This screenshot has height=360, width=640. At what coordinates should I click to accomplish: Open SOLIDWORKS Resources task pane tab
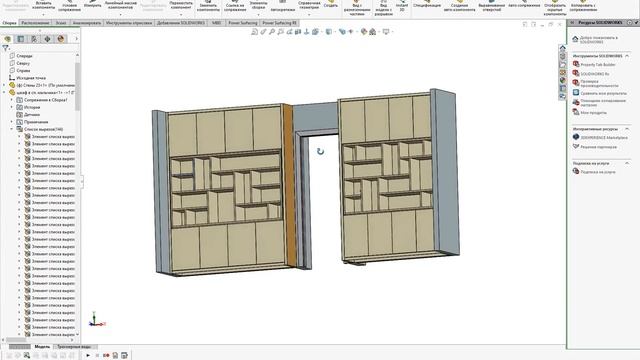562,48
